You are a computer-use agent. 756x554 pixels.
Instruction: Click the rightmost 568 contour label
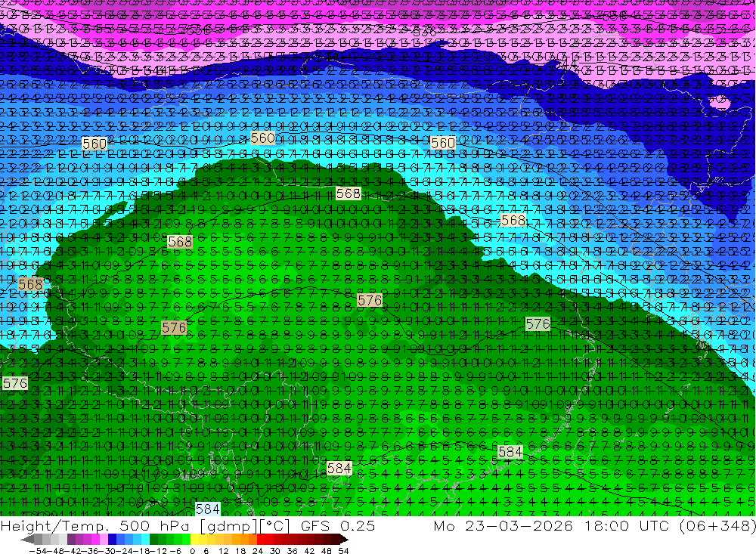pos(513,221)
